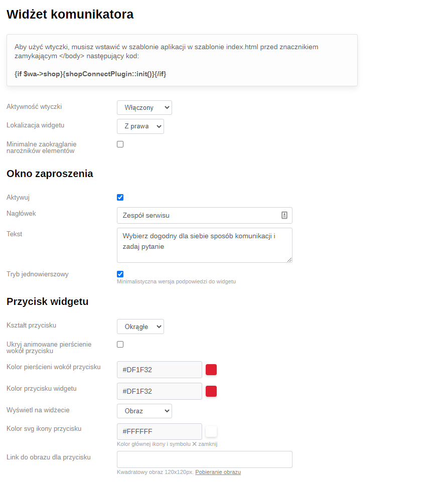448x483 pixels.
Task: Select the svg icon color hex field
Action: (159, 431)
